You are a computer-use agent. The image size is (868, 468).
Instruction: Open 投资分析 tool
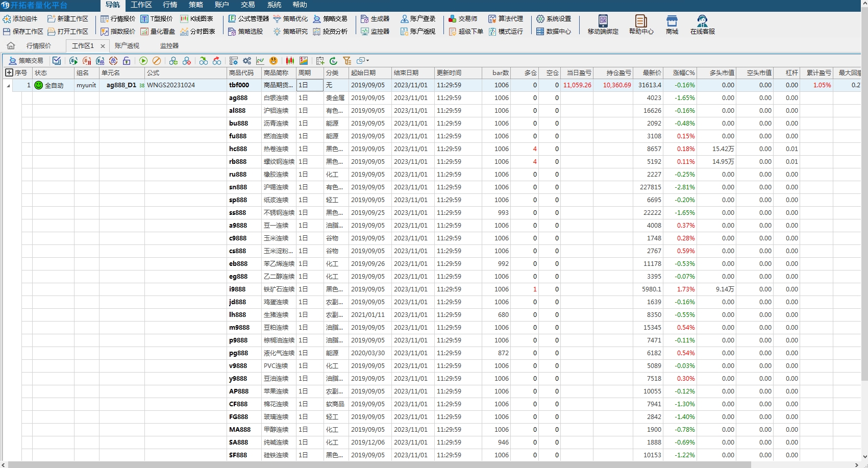pyautogui.click(x=330, y=32)
